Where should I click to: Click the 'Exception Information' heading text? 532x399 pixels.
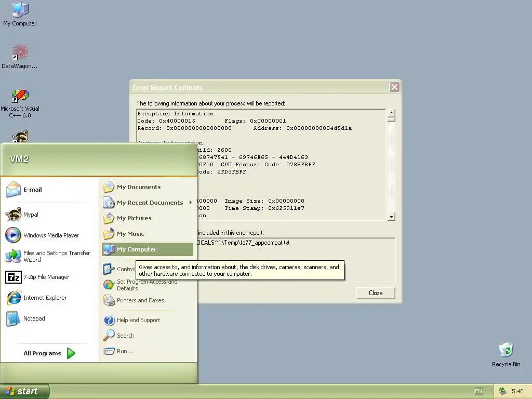[x=176, y=114]
